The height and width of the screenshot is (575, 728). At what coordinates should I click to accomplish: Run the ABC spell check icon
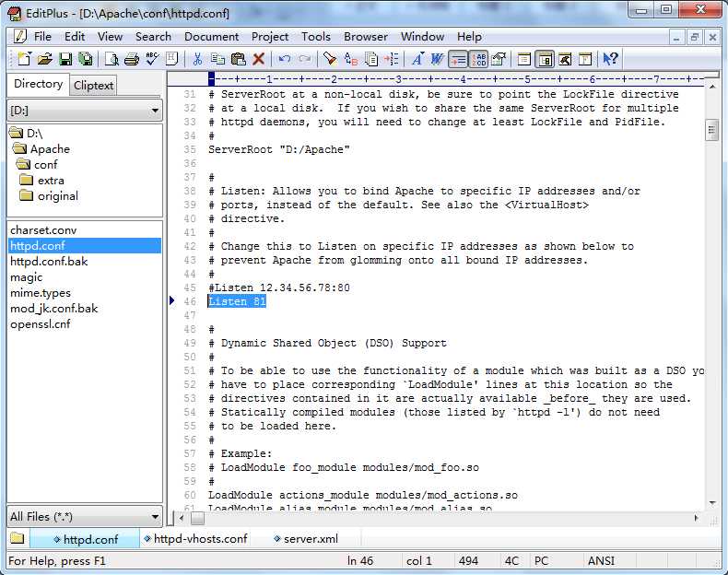(152, 59)
